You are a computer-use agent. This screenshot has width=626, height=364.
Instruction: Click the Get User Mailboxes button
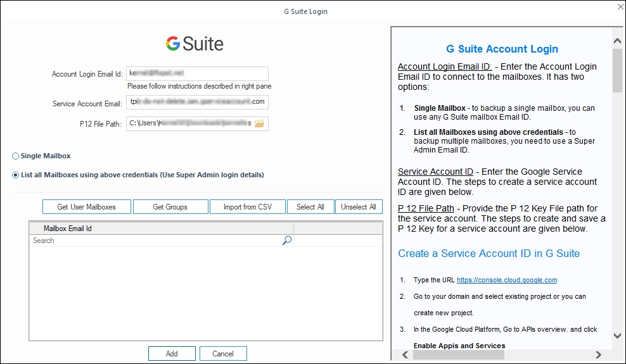tap(87, 207)
